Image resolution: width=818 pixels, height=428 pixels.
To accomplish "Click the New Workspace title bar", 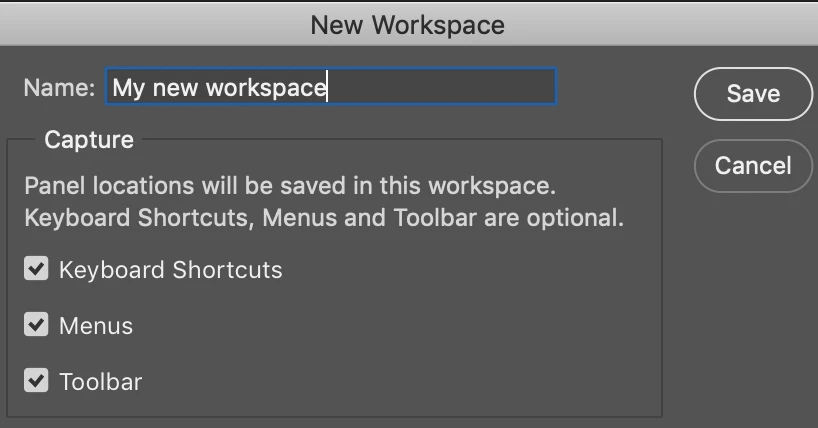I will [x=409, y=25].
